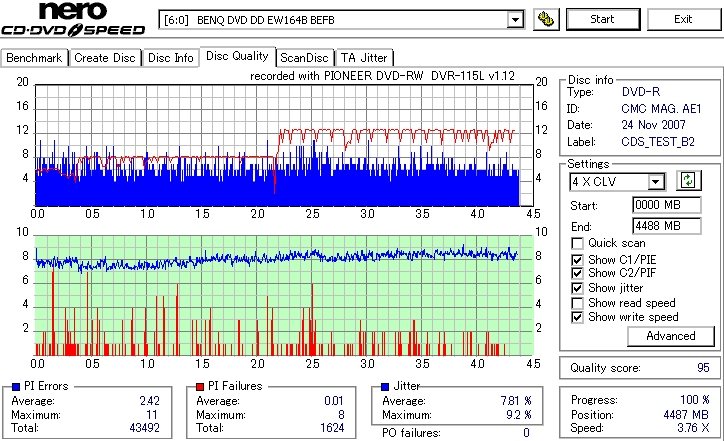Click the Start button
The height and width of the screenshot is (441, 724).
coord(603,19)
